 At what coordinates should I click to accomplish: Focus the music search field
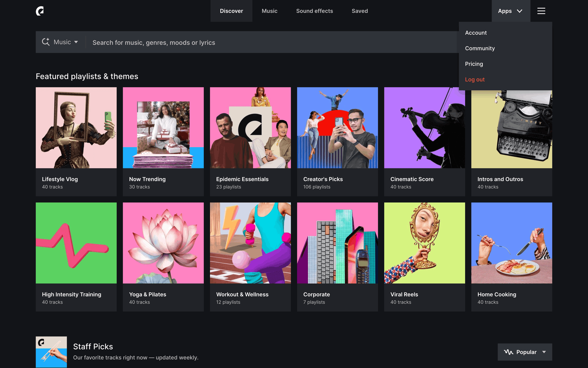point(273,42)
